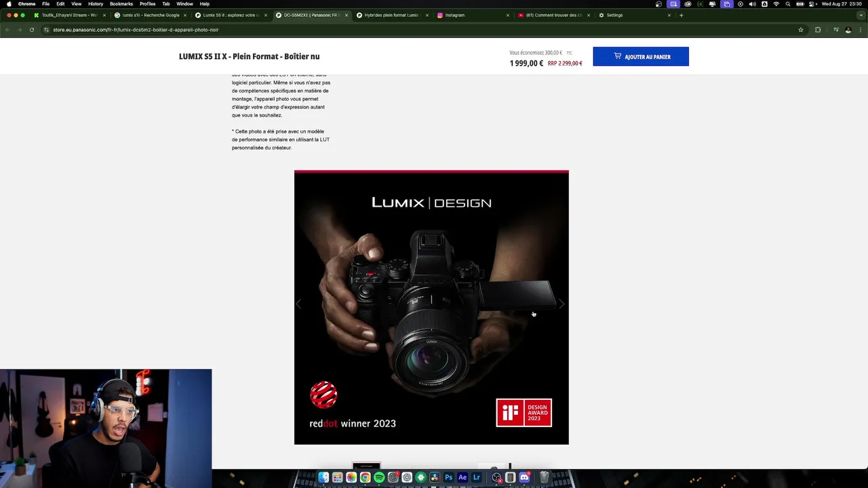Click the Chrome icon in the Dock
868x488 pixels.
tap(365, 478)
